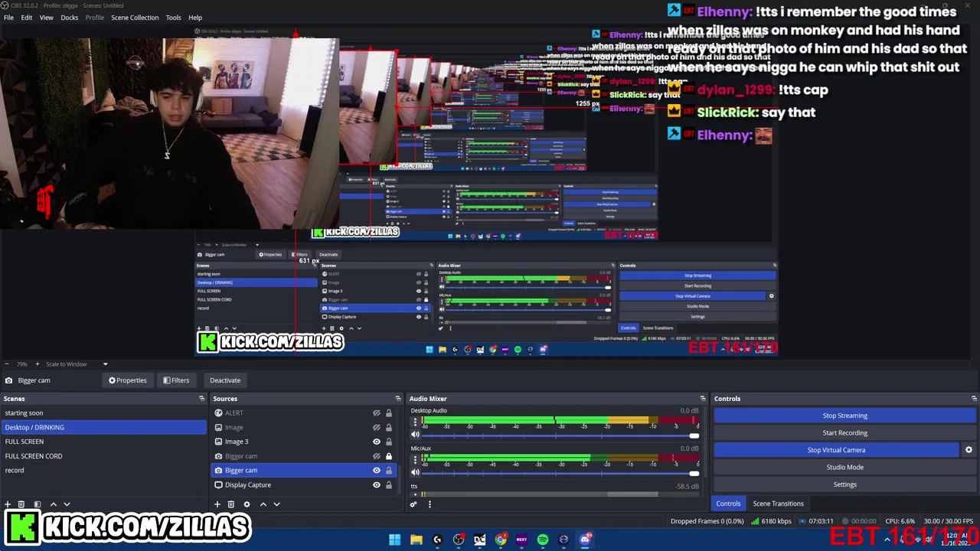Viewport: 980px width, 551px height.
Task: Switch to Scene Transitions tab
Action: (778, 504)
